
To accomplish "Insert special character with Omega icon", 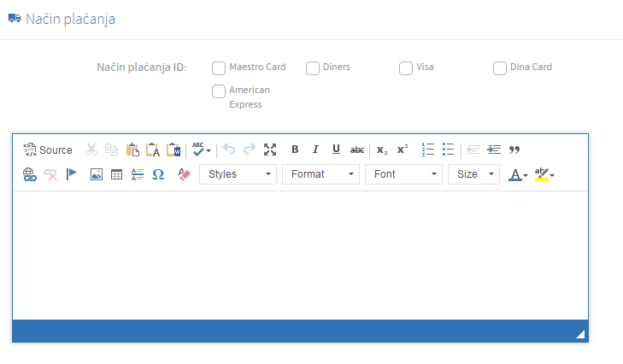I will 158,174.
